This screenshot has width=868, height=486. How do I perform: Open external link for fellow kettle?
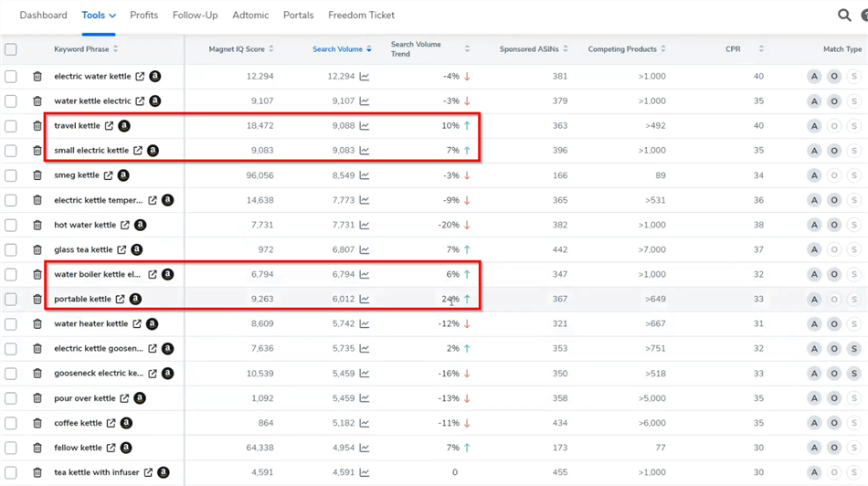pos(111,448)
